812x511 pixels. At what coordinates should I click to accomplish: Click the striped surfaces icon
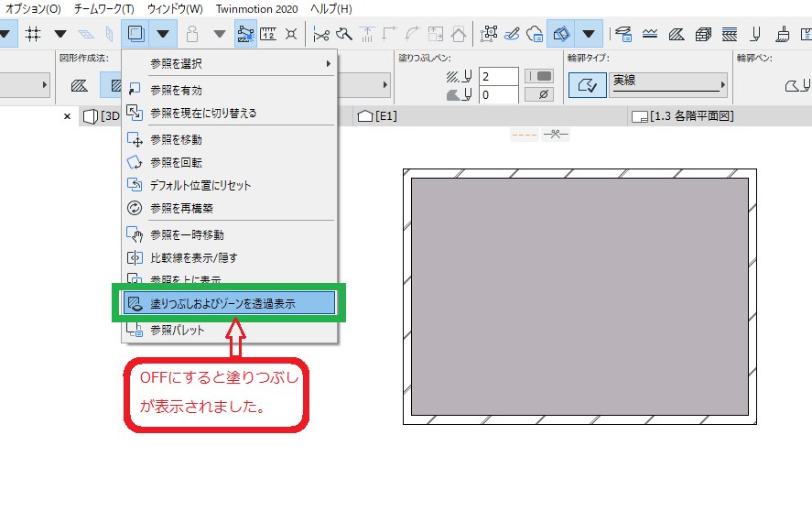pyautogui.click(x=729, y=34)
